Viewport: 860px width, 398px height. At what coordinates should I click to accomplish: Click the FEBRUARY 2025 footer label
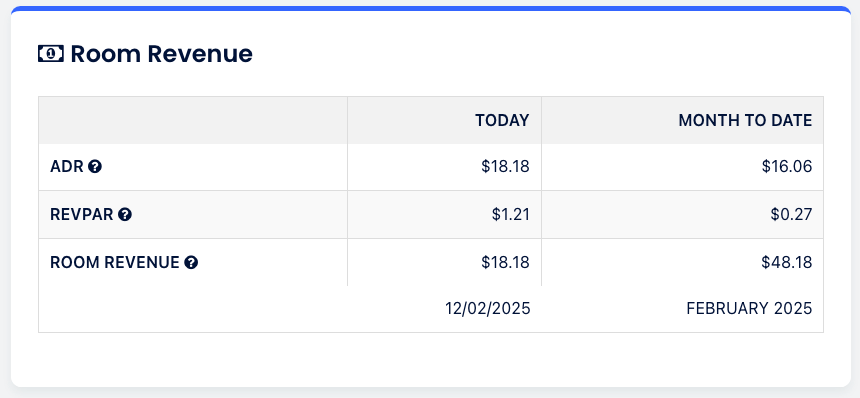pos(749,309)
